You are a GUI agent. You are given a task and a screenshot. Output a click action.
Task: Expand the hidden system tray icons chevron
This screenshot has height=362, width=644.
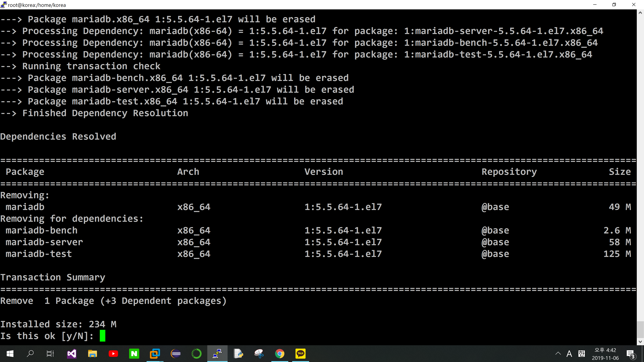click(x=558, y=353)
